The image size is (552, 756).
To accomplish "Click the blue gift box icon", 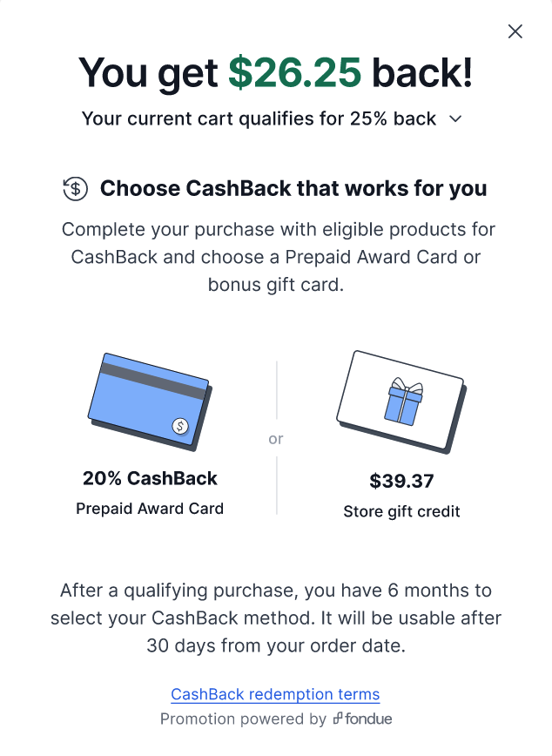I will pyautogui.click(x=404, y=402).
